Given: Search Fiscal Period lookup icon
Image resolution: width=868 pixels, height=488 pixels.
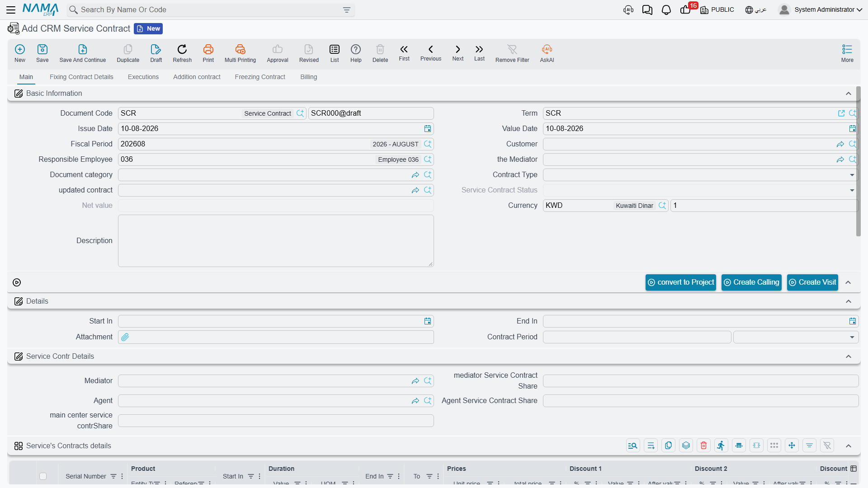Looking at the screenshot, I should (428, 144).
